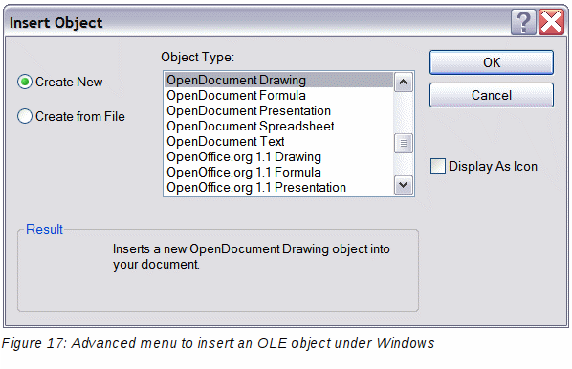Click the list scrollbar down arrow
Viewport: 572px width, 369px height.
click(x=403, y=185)
